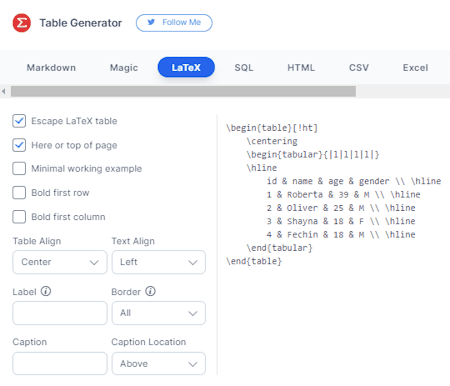Click the Twitter bird icon
This screenshot has height=386, width=450.
point(151,22)
